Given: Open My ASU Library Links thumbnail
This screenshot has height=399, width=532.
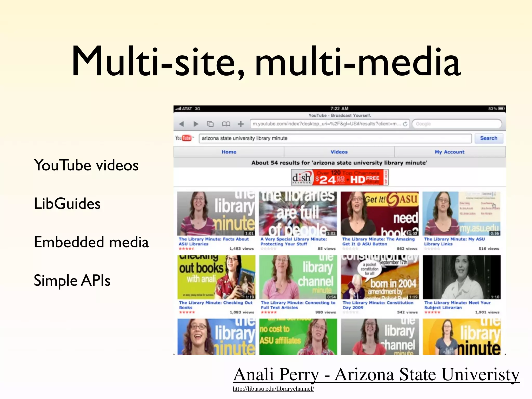Looking at the screenshot, I should coord(461,214).
